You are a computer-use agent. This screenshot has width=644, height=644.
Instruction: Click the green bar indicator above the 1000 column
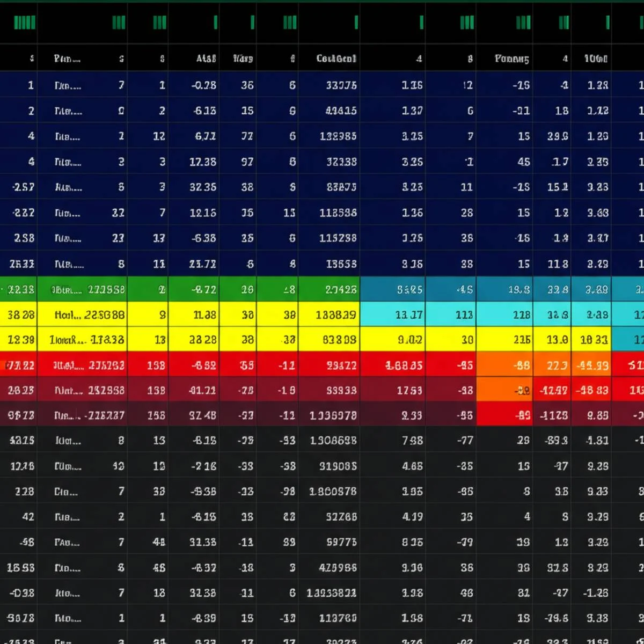[x=608, y=22]
